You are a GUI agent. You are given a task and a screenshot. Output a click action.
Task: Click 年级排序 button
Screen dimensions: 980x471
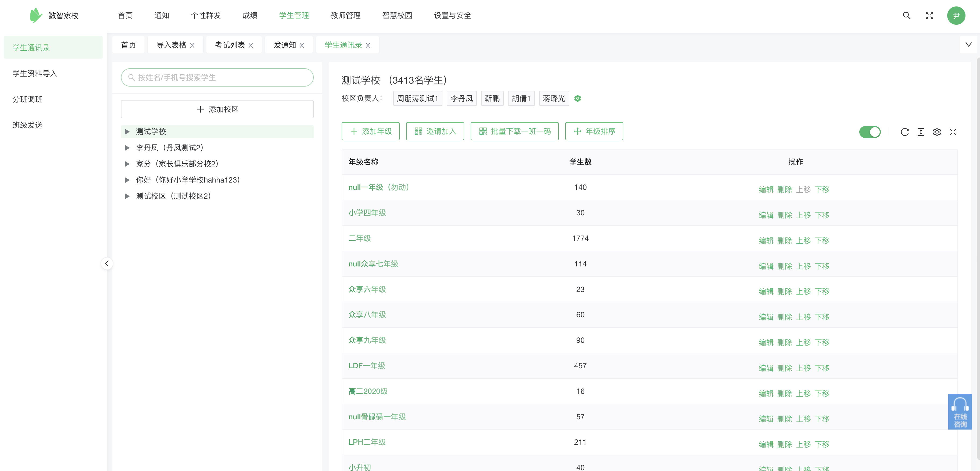(x=594, y=131)
